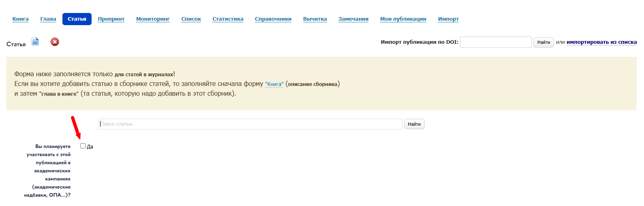
Task: Select the active Статья tab
Action: (77, 19)
